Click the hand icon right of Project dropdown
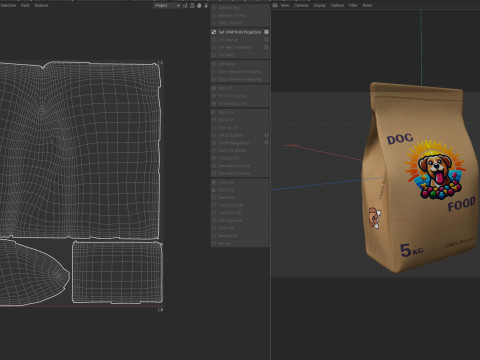Viewport: 480px width, 360px height. point(199,5)
